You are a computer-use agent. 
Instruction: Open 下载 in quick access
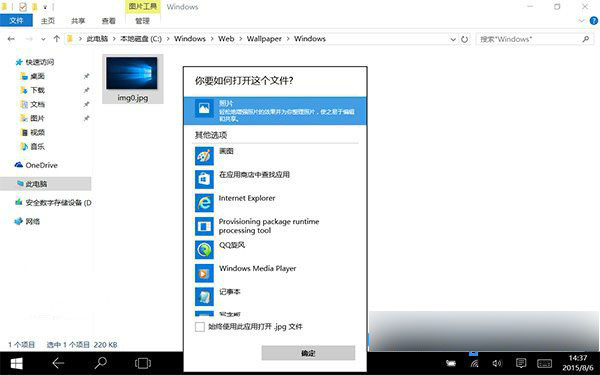[x=38, y=90]
